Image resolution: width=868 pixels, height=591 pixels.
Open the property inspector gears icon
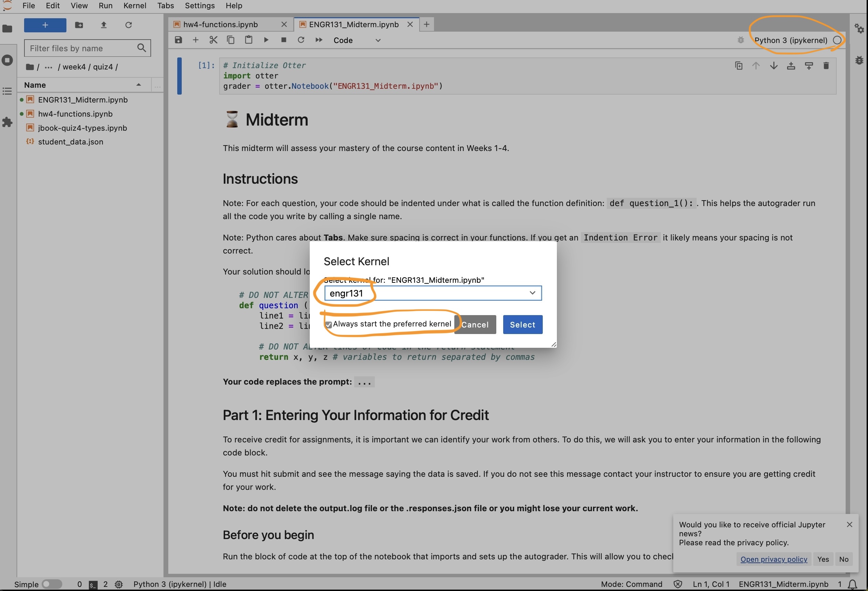point(859,28)
